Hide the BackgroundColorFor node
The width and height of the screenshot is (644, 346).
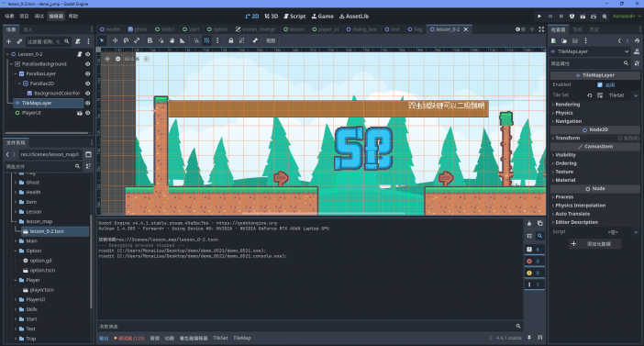click(87, 94)
